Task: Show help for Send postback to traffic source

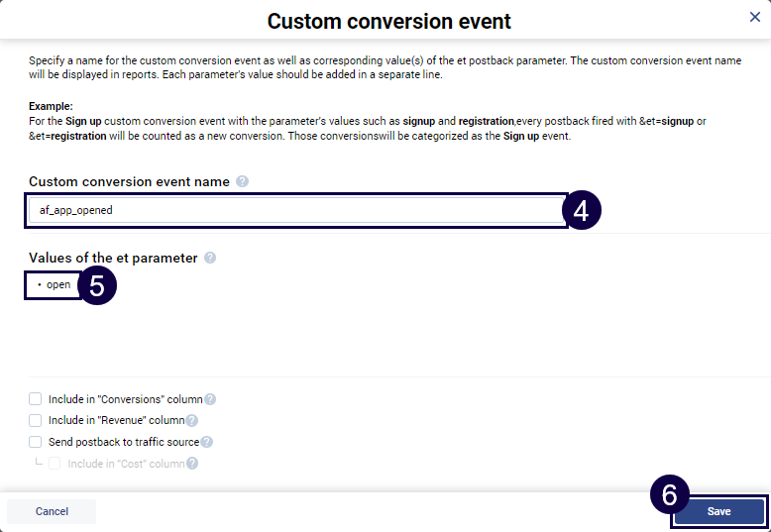Action: click(x=207, y=442)
